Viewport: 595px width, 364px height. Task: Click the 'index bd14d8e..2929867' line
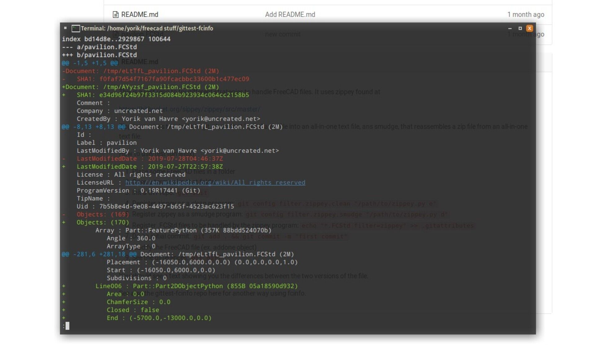(116, 39)
